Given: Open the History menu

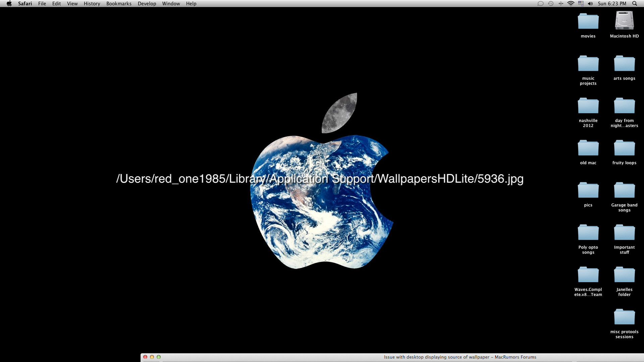Looking at the screenshot, I should pos(92,4).
